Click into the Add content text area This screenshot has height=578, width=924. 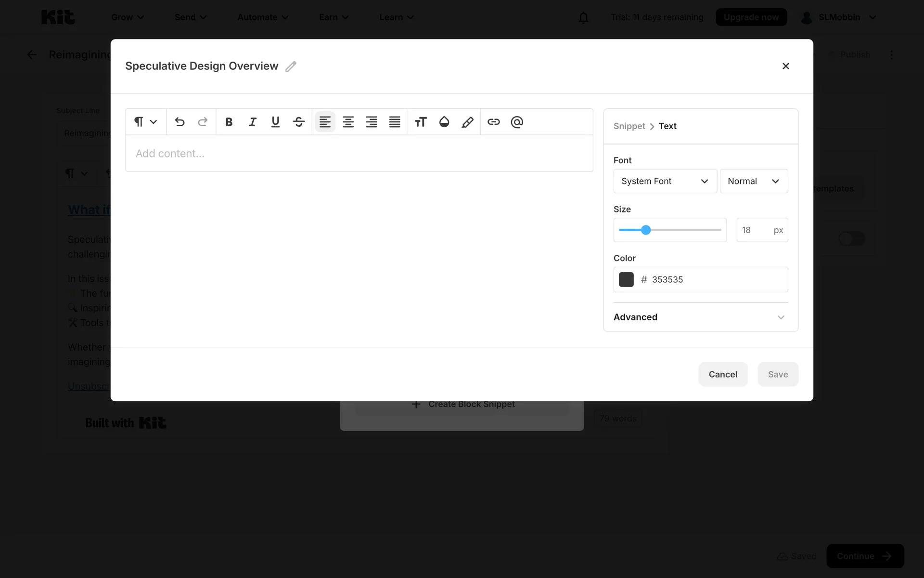(359, 154)
